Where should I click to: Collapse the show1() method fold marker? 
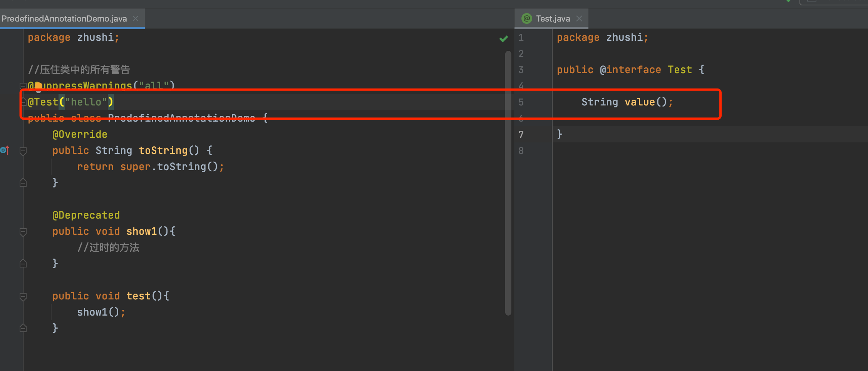(23, 232)
